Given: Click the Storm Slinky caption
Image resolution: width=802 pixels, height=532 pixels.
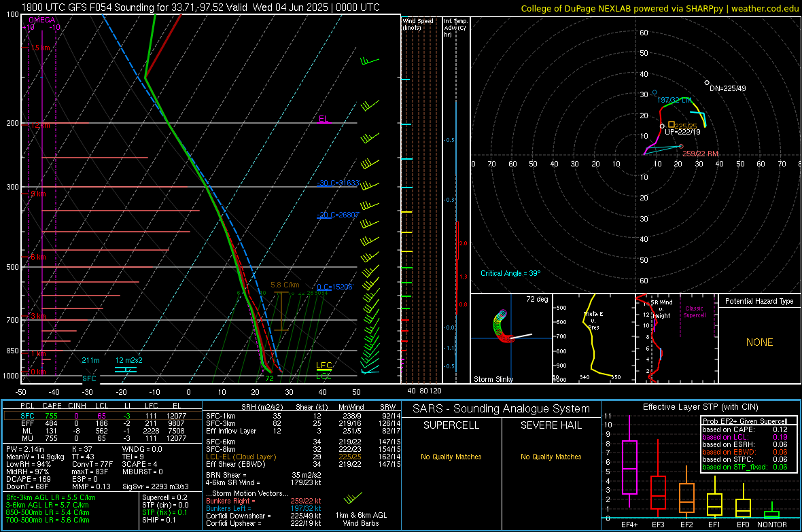Looking at the screenshot, I should (493, 379).
